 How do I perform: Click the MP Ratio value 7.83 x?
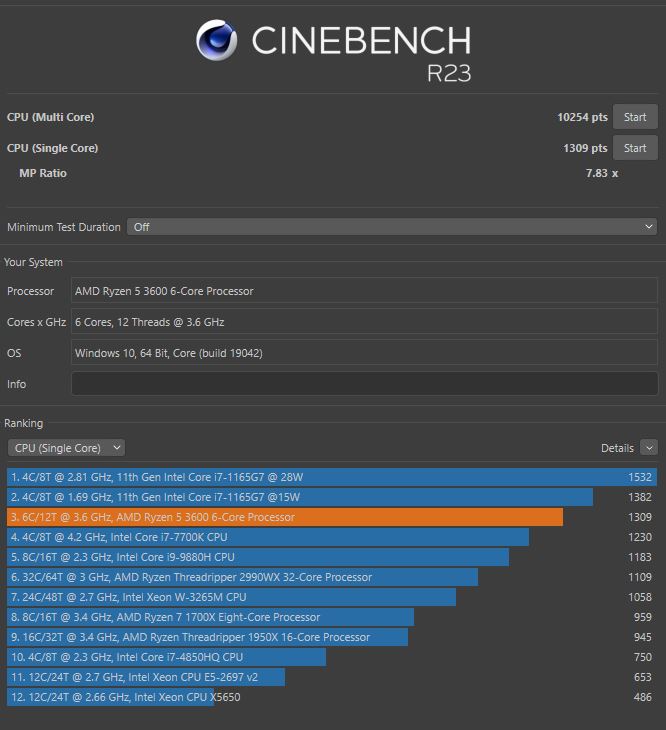coord(602,173)
